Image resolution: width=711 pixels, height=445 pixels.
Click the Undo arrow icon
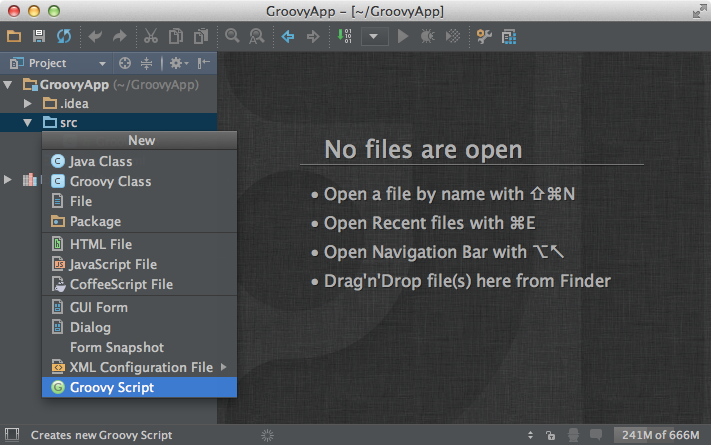(95, 36)
